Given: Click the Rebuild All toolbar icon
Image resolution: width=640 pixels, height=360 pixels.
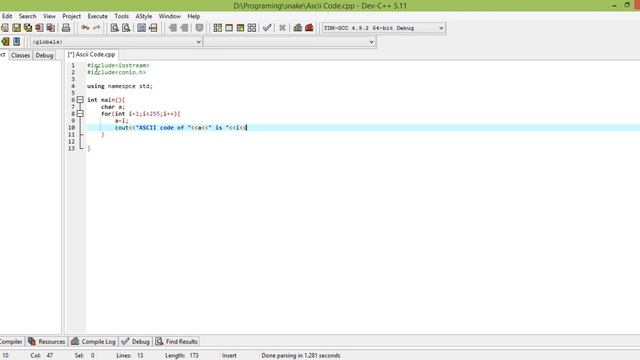Looking at the screenshot, I should (x=252, y=28).
